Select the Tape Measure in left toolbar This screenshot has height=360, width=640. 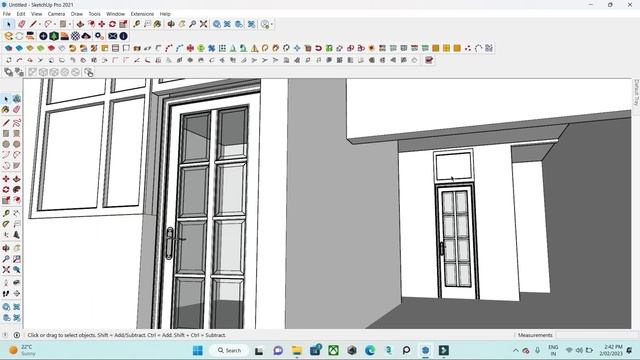point(6,213)
